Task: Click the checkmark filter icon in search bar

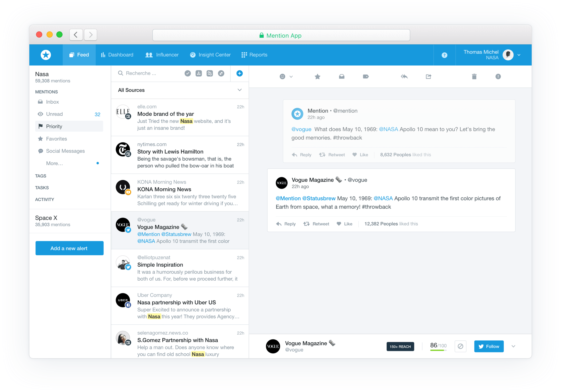Action: pos(187,73)
